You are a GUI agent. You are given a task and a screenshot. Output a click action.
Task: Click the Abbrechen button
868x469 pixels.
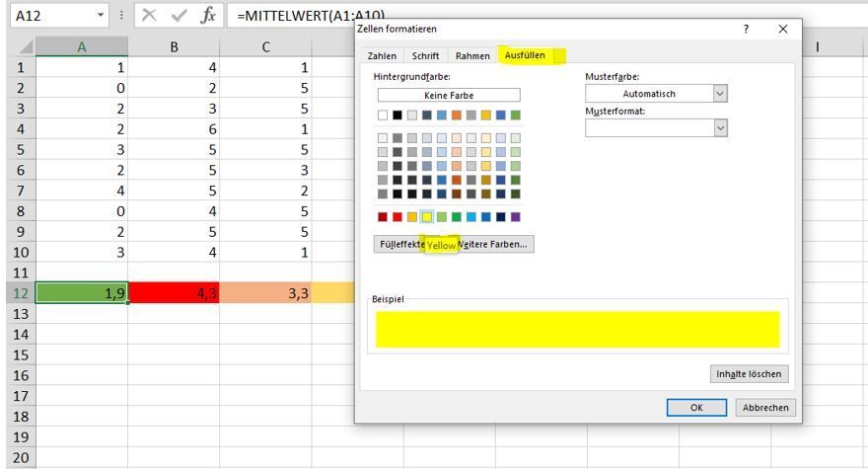pyautogui.click(x=765, y=408)
